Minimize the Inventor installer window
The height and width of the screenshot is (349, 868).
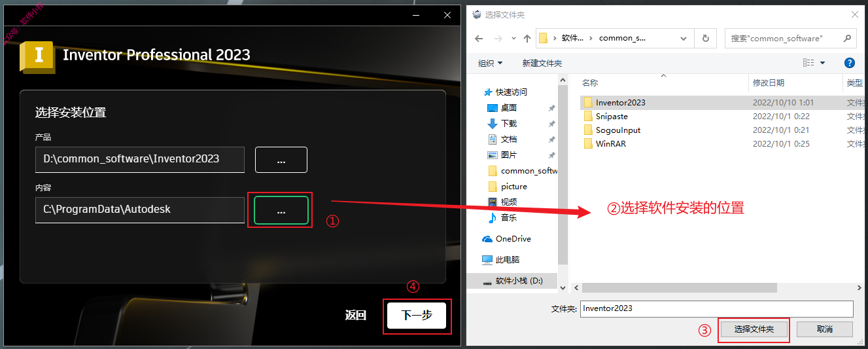pyautogui.click(x=417, y=14)
